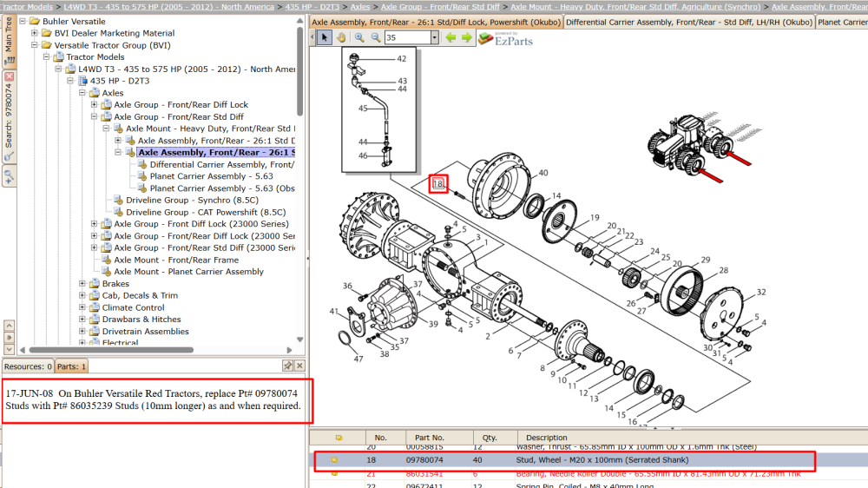Select Cab, Decals & Trim tree item

140,295
